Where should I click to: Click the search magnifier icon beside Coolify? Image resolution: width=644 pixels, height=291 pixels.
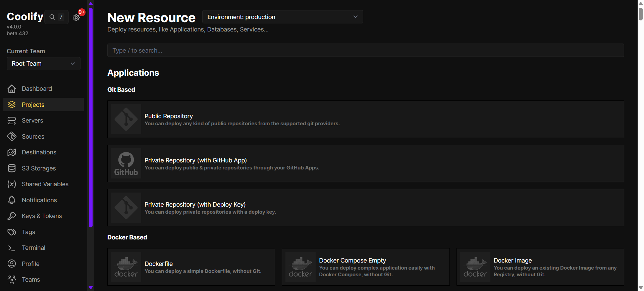tap(52, 17)
